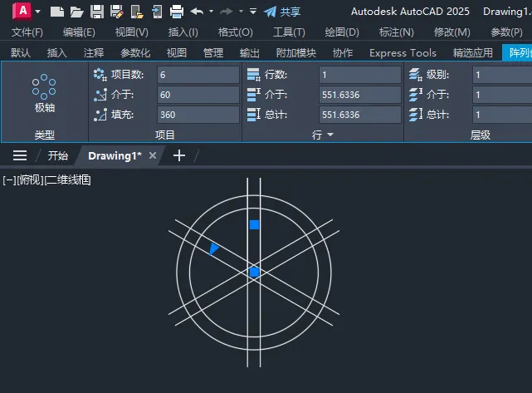
Task: Add a new drawing tab with plus
Action: coord(179,156)
